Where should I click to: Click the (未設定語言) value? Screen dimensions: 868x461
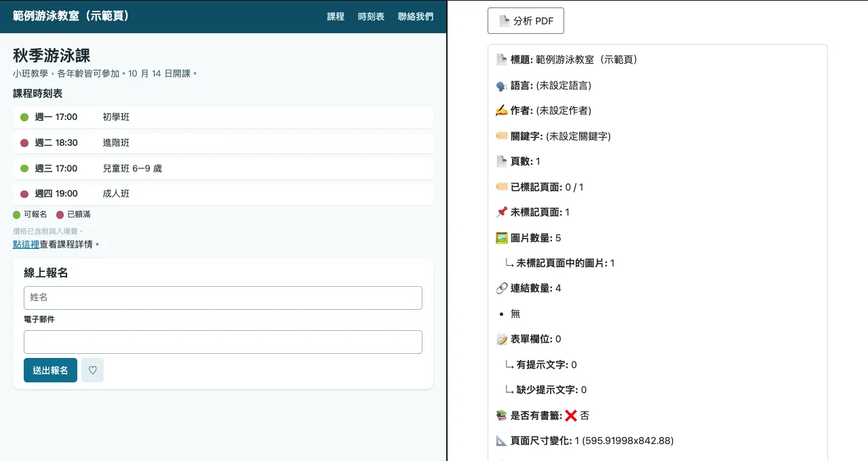[x=564, y=85]
